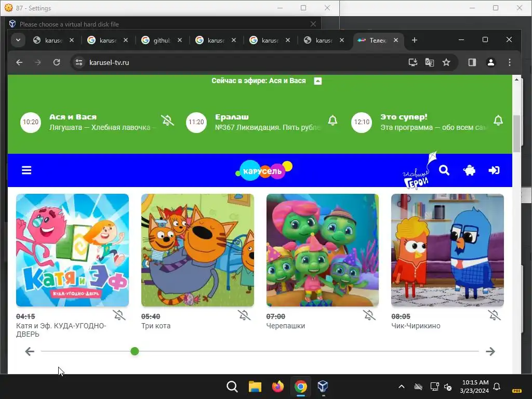532x399 pixels.
Task: Click the carousel previous arrow
Action: (30, 352)
